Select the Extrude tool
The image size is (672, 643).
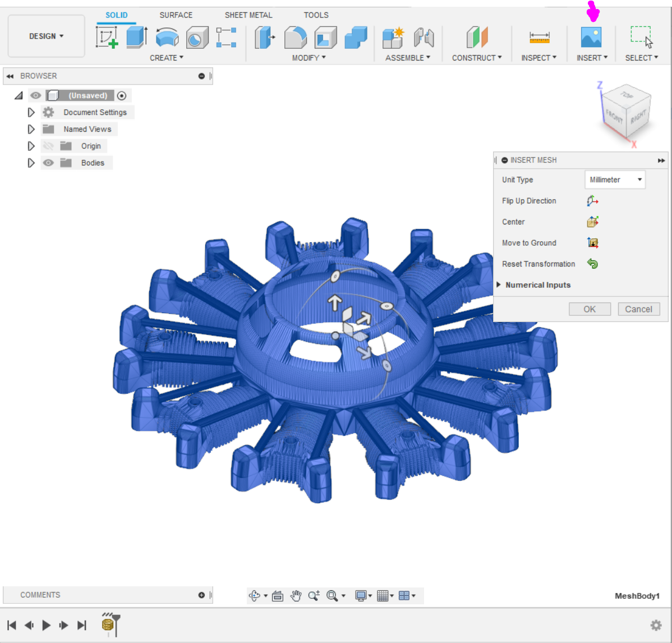point(136,37)
